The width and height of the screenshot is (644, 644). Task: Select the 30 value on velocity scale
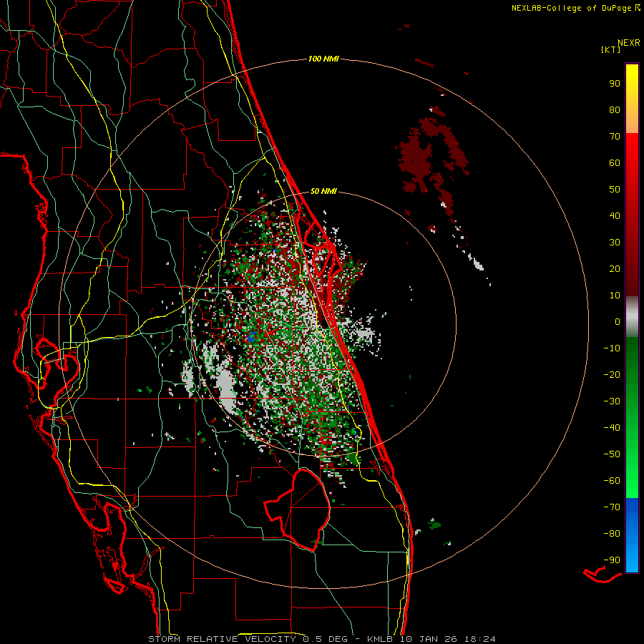[x=615, y=243]
